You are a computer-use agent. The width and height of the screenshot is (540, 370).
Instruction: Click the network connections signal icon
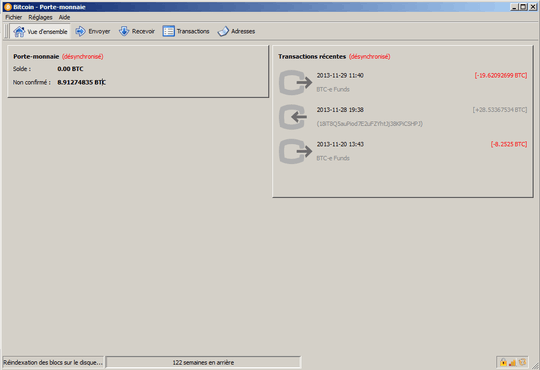click(x=512, y=362)
